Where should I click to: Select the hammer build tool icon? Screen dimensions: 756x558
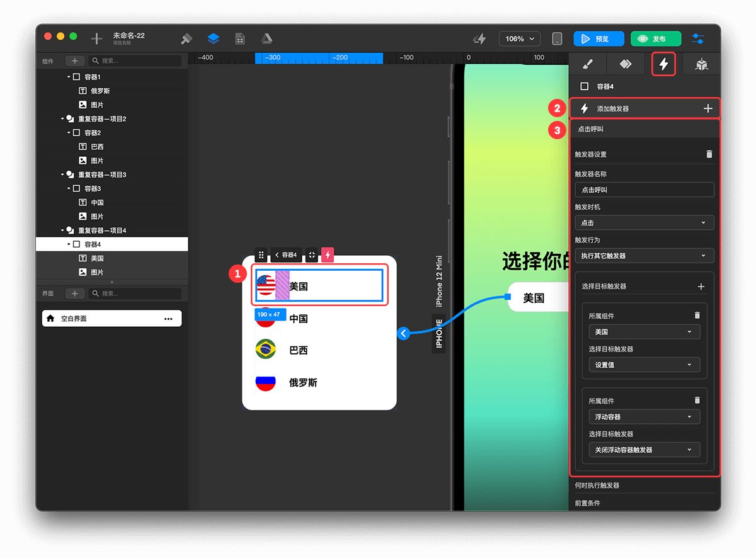coord(186,39)
